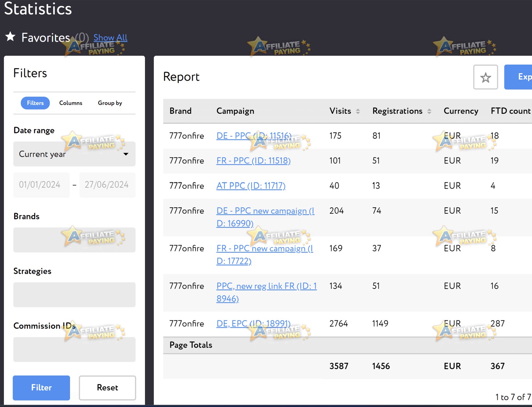Click the favorite star icon in Report

pos(485,77)
